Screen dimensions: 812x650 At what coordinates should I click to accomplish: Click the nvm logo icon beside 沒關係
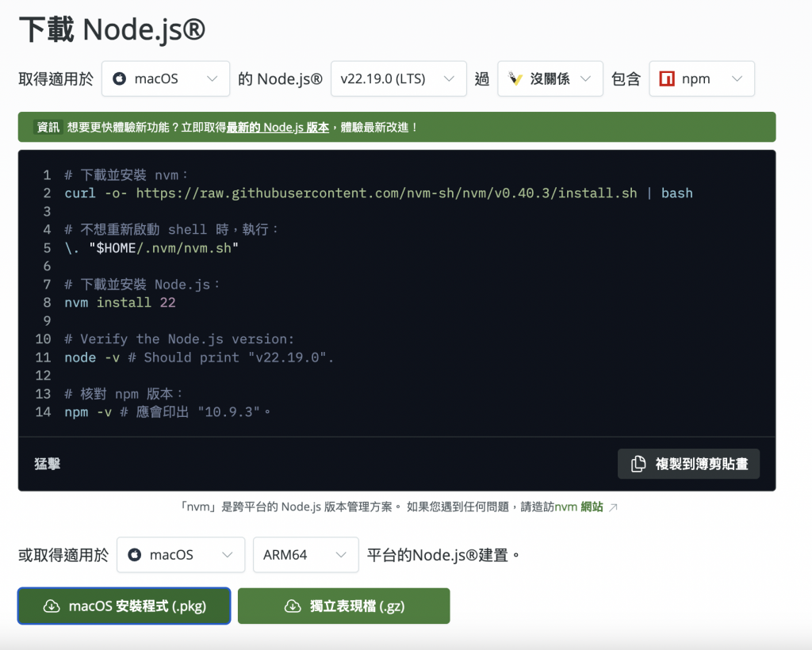515,78
